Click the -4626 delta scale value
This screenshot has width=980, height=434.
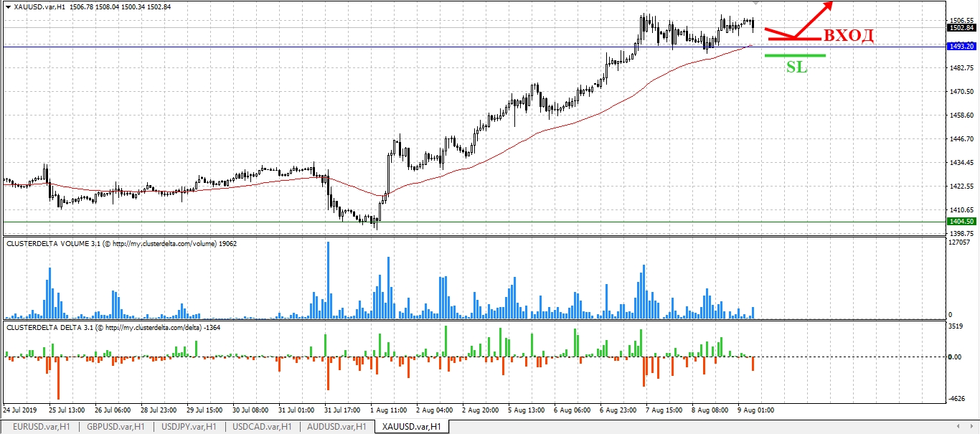[956, 398]
